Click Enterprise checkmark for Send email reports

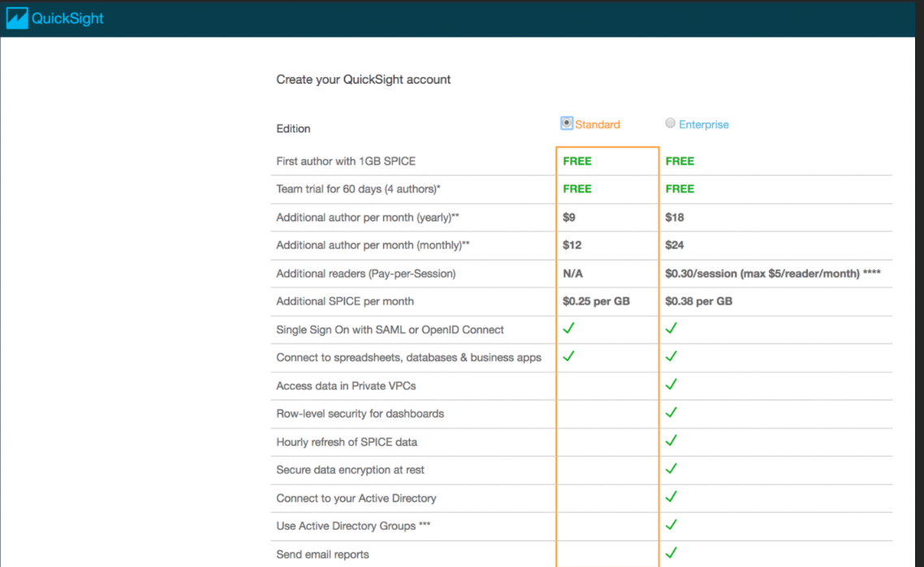click(x=671, y=553)
